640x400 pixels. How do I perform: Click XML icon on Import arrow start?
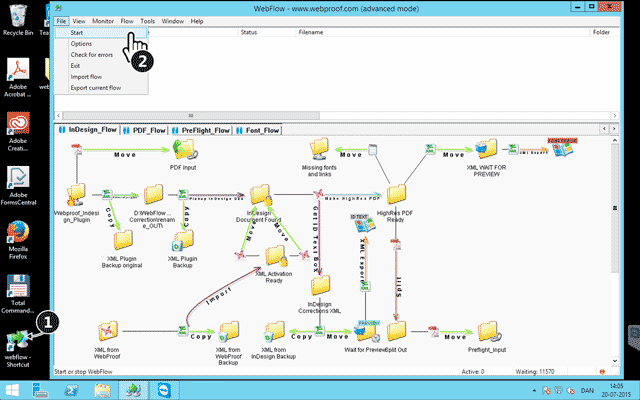click(183, 331)
